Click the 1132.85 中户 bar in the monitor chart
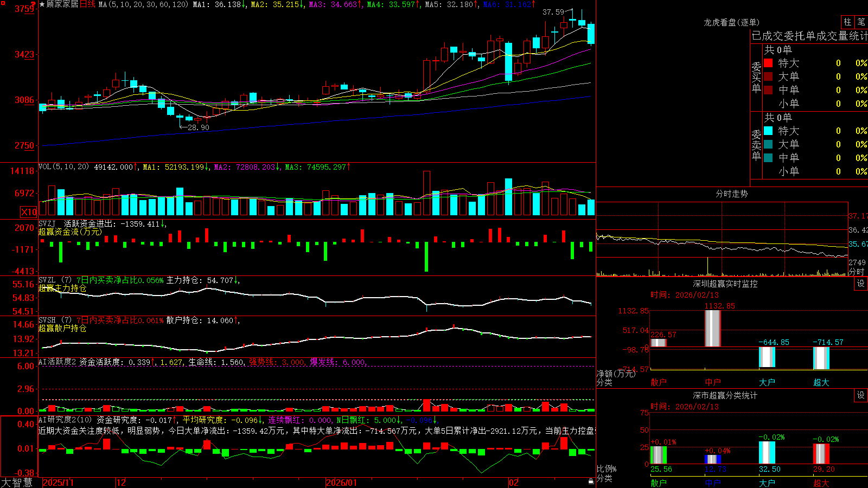Viewport: 868px width, 488px height. (713, 329)
